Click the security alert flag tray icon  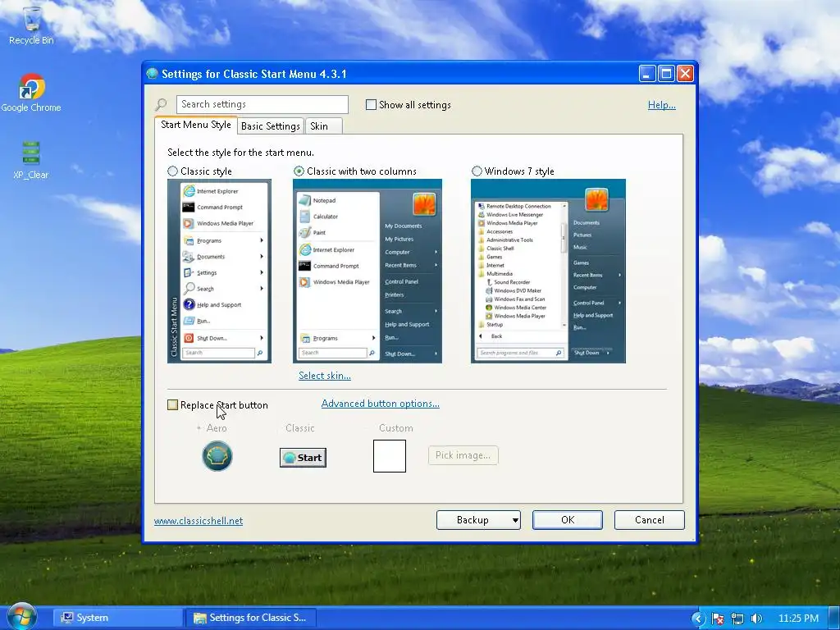pos(718,619)
